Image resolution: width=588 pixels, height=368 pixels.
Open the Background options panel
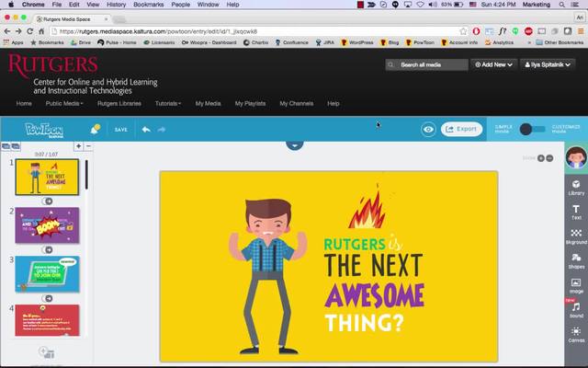[576, 236]
